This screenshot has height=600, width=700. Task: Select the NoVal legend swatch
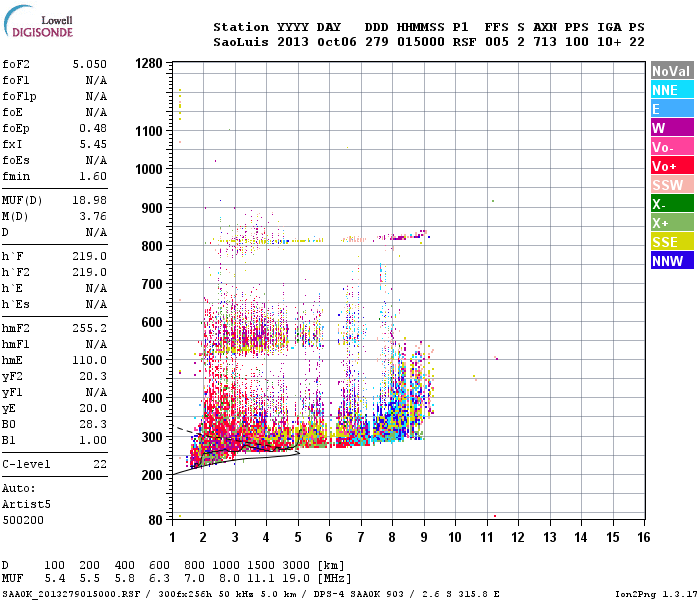672,71
